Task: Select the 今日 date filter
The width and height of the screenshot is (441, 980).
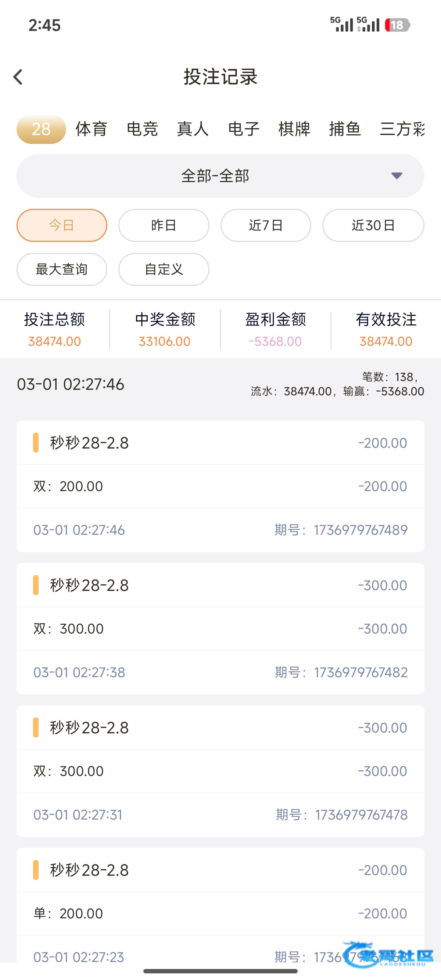Action: click(62, 225)
